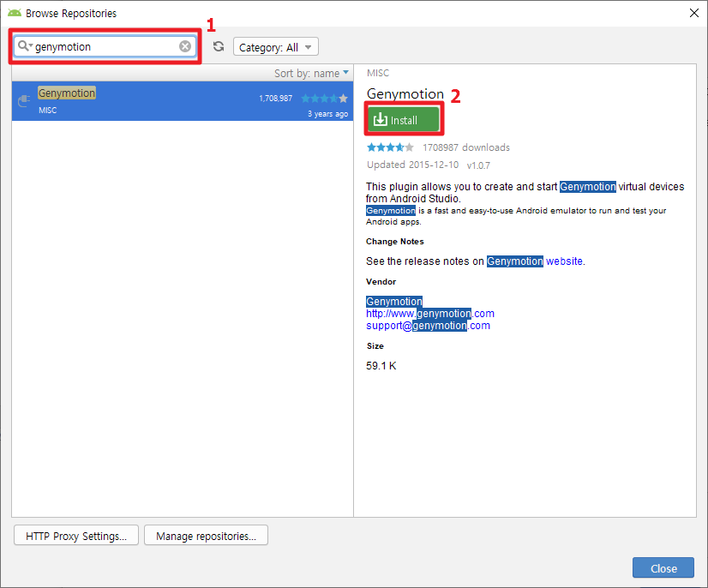This screenshot has height=588, width=708.
Task: Click the search magnifier icon in search field
Action: (x=24, y=46)
